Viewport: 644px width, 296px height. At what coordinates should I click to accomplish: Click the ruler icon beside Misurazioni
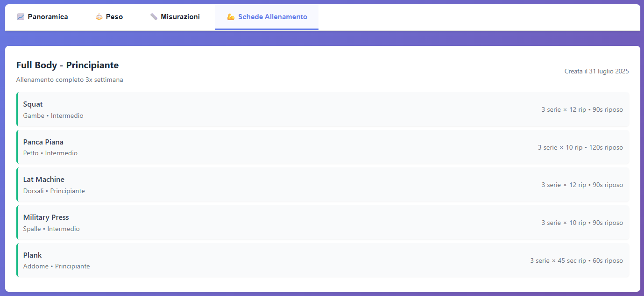click(x=154, y=16)
